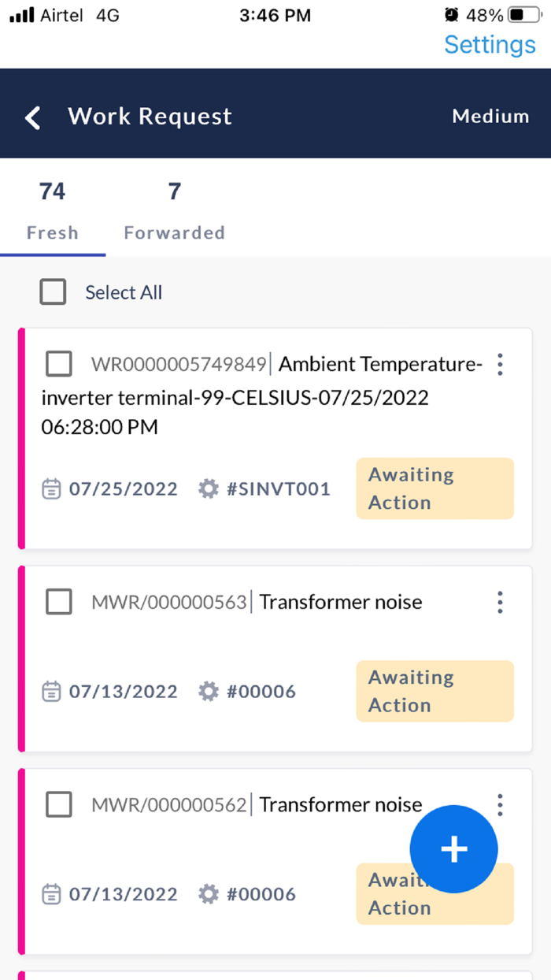Open three-dot menu for MWR/000000563
This screenshot has width=551, height=980.
(500, 603)
